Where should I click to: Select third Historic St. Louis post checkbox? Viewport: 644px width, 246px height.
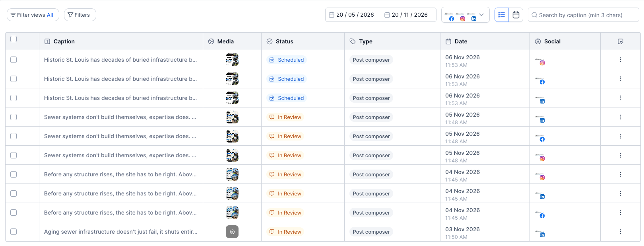pos(14,98)
